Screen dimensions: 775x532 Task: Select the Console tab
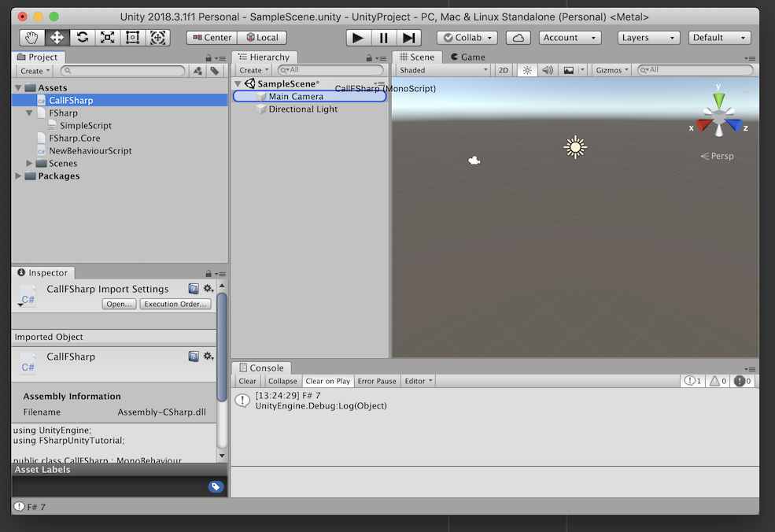pos(261,368)
